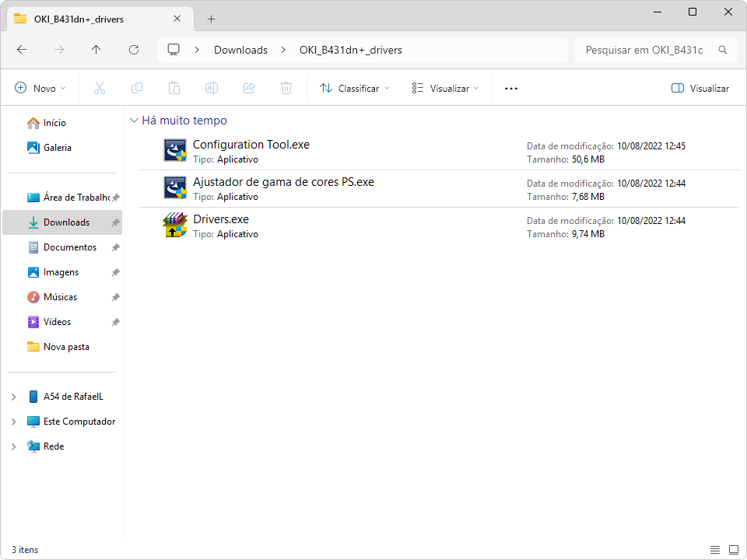Unpin Área de Trabalho from quick access

pos(115,197)
